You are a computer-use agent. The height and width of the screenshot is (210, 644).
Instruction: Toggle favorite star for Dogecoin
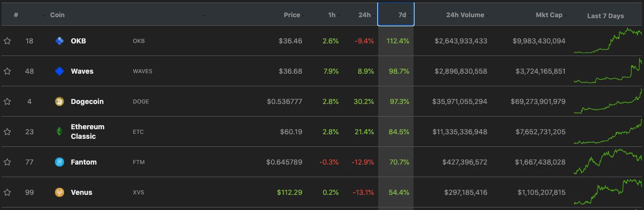8,101
